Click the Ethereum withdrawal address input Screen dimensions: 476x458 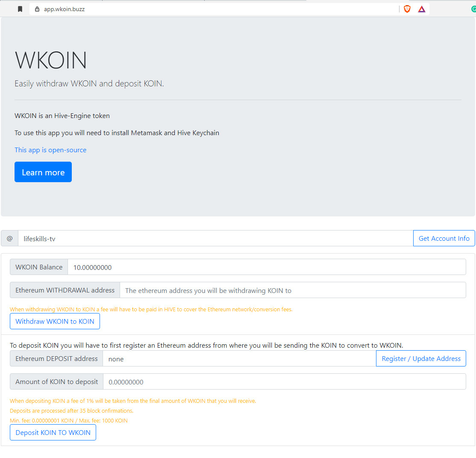click(293, 290)
